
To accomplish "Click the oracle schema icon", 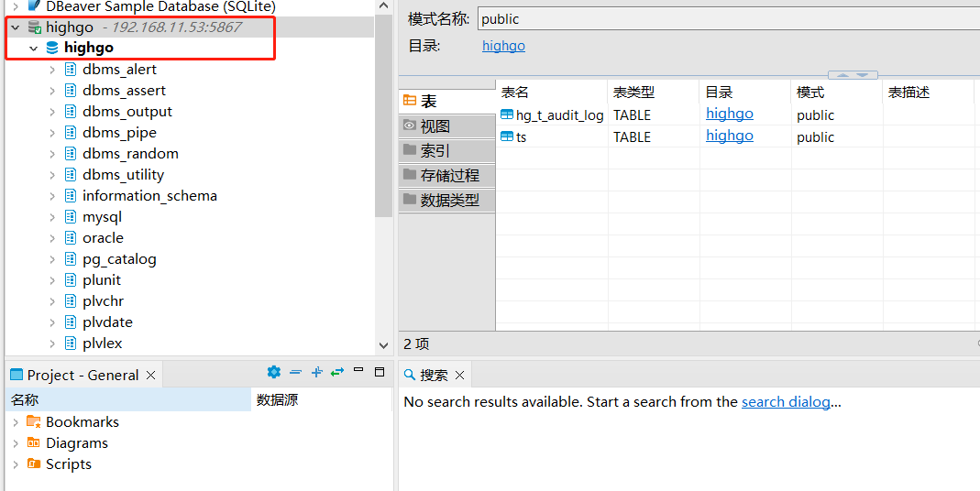I will (x=71, y=237).
